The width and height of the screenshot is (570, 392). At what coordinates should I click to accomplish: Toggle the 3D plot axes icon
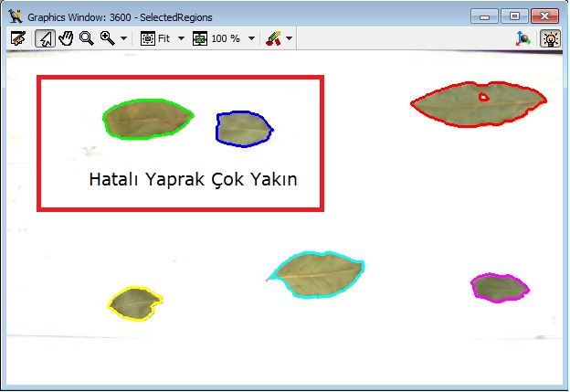[523, 38]
